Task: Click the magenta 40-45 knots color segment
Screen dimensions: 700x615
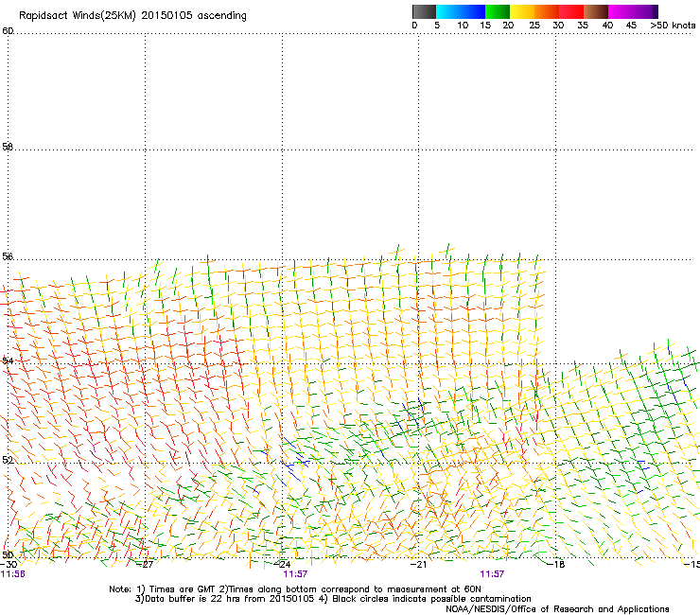Action: (621, 11)
